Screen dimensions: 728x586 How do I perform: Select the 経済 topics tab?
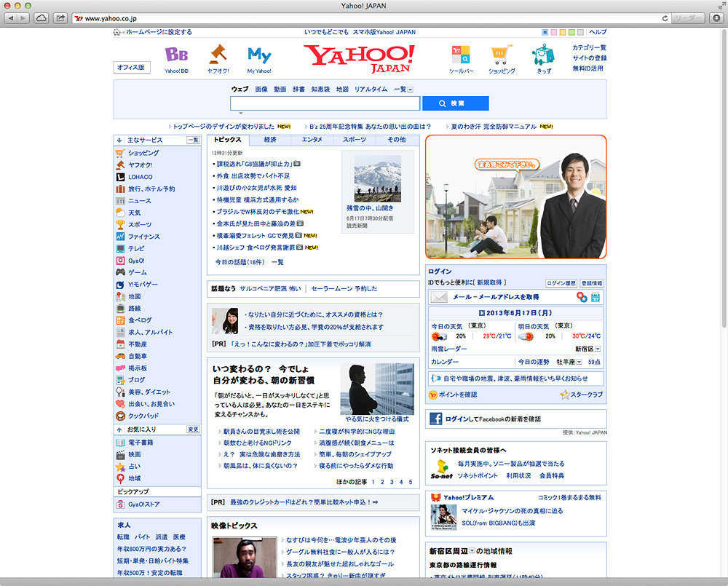[x=270, y=140]
